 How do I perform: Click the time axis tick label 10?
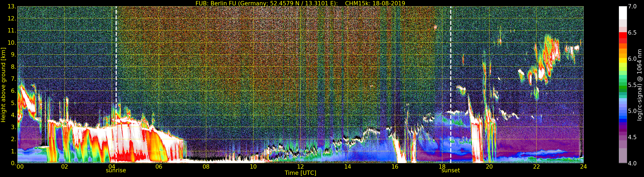tap(253, 166)
